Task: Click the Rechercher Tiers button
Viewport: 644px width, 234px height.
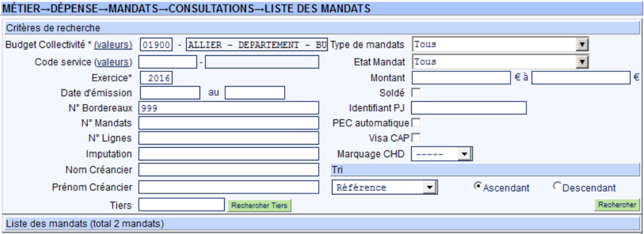Action: pos(260,205)
